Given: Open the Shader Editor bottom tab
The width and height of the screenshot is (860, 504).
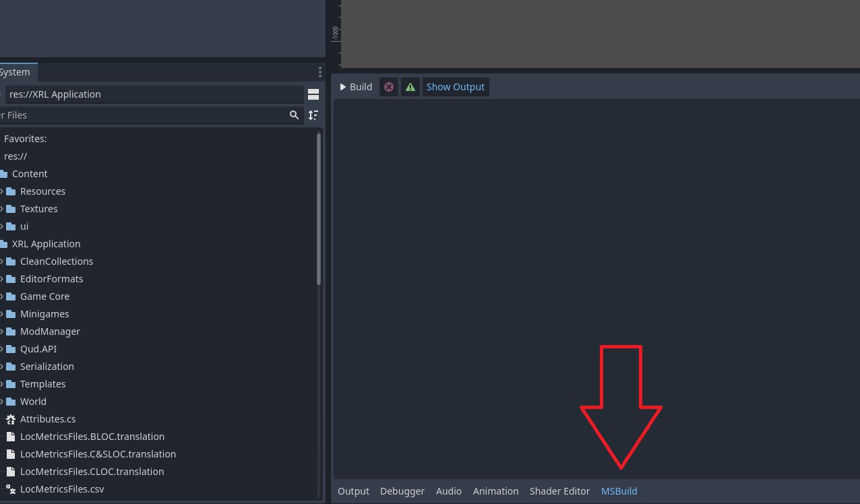Looking at the screenshot, I should (559, 491).
